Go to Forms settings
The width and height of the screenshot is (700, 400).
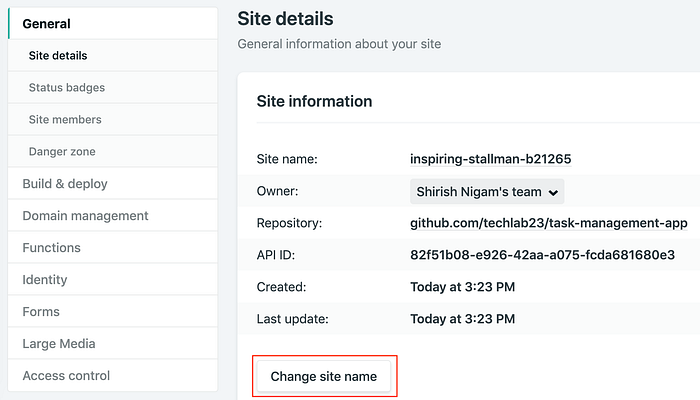coord(41,311)
